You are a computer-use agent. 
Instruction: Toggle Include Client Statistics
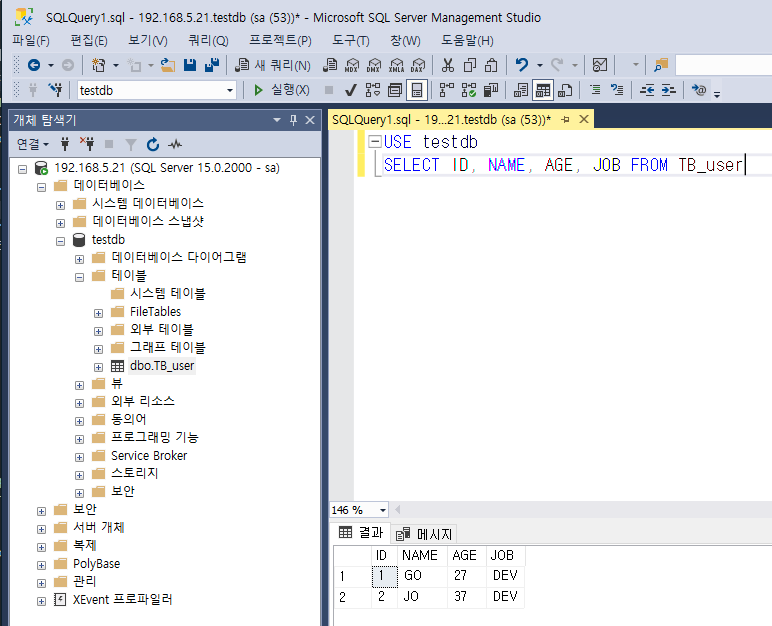[x=491, y=90]
